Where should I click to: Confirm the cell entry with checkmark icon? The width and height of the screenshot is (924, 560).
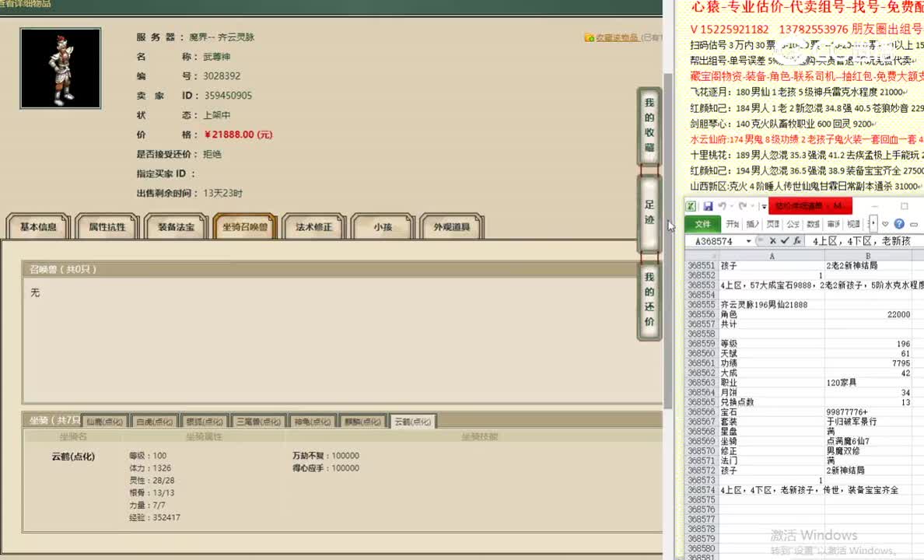click(x=784, y=241)
